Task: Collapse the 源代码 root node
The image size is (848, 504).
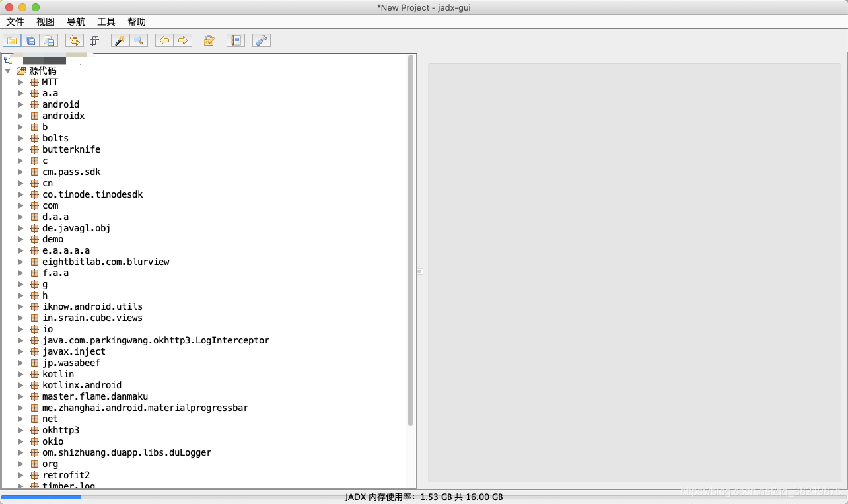Action: click(8, 71)
